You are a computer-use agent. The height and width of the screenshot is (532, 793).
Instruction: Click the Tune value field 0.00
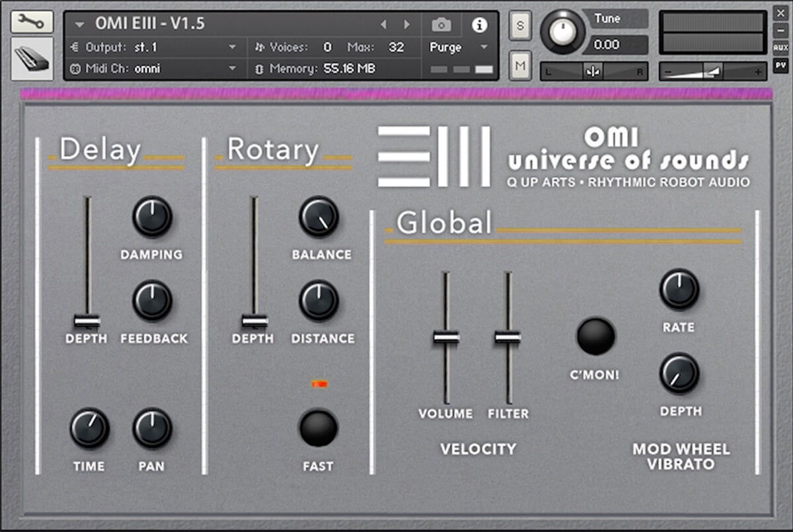[615, 45]
